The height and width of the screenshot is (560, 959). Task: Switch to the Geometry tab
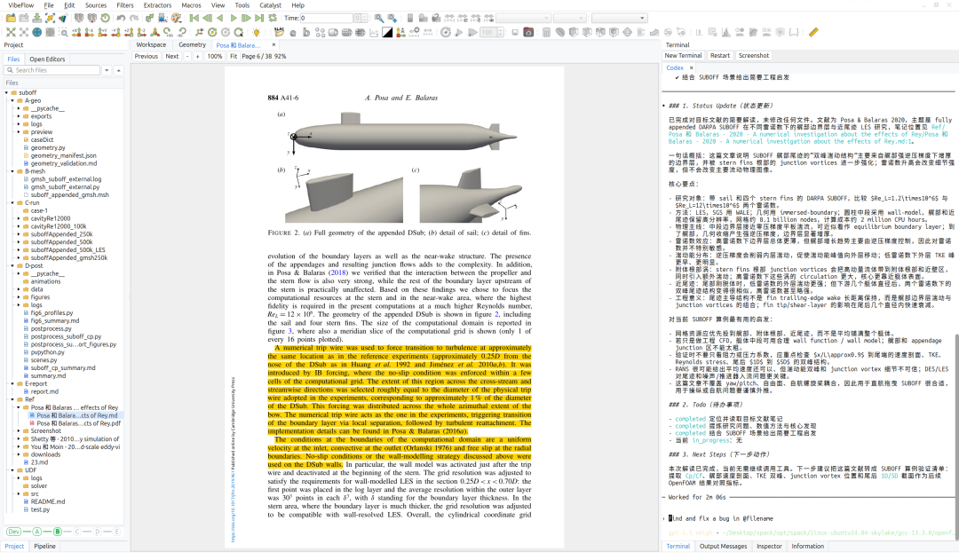coord(192,44)
